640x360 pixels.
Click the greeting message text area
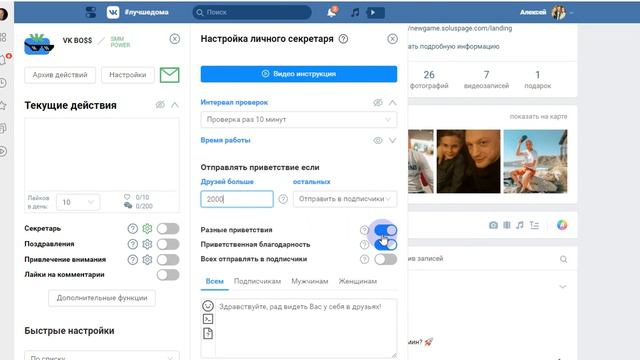(306, 329)
